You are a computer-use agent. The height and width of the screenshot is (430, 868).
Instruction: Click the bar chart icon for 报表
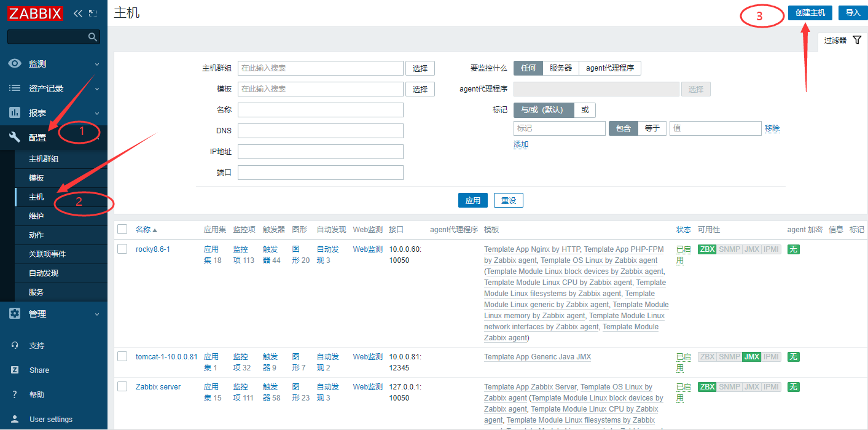point(15,113)
